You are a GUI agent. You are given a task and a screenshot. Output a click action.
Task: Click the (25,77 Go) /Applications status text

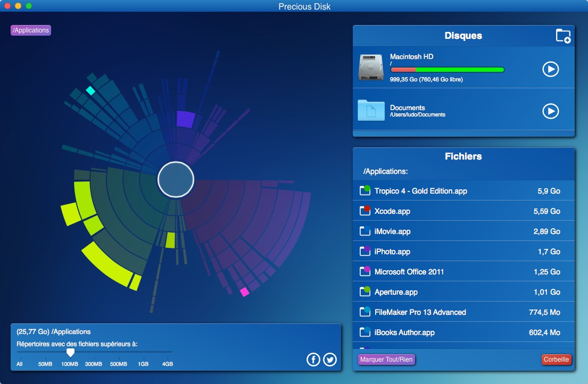pyautogui.click(x=54, y=331)
